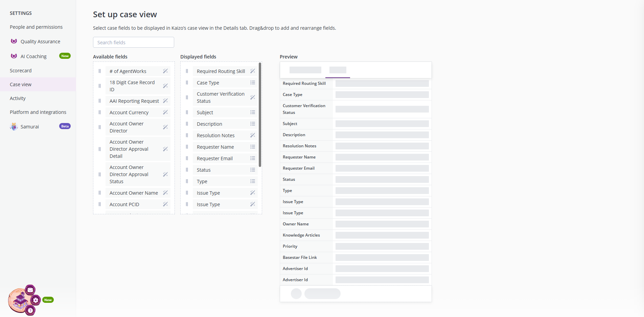Open the Activity settings page
This screenshot has width=644, height=317.
(18, 98)
